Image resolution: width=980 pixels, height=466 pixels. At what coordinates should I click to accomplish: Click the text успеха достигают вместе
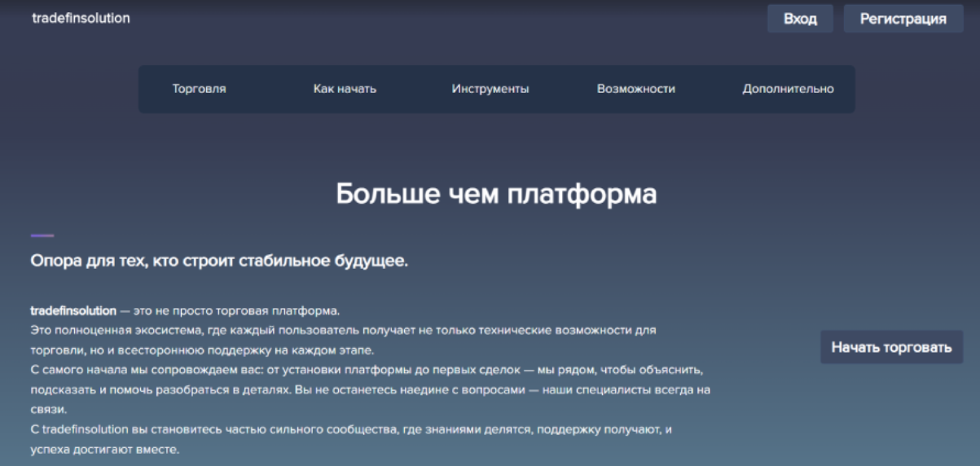click(104, 448)
